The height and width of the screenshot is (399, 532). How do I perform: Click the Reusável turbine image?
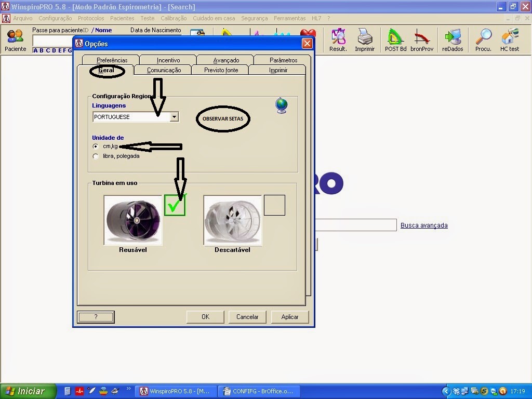point(133,220)
